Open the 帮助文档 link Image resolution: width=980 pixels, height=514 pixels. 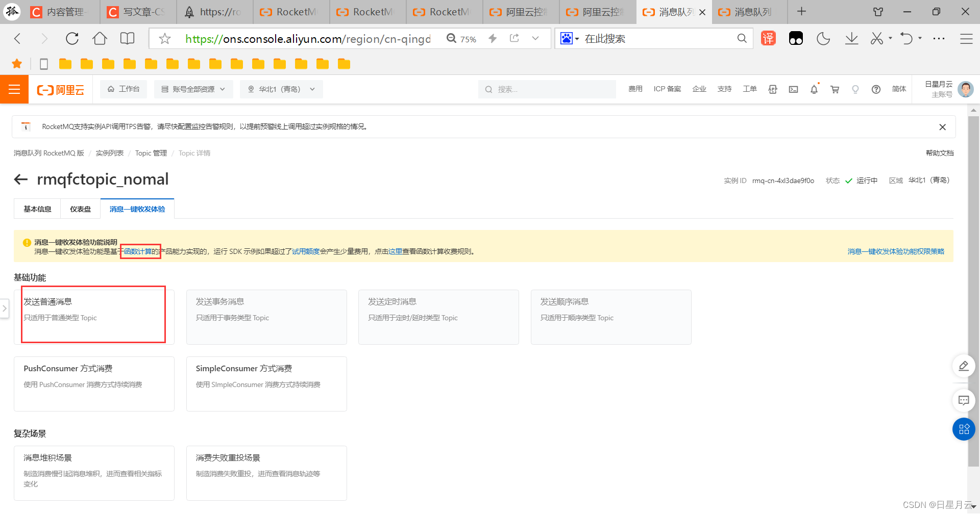point(940,153)
